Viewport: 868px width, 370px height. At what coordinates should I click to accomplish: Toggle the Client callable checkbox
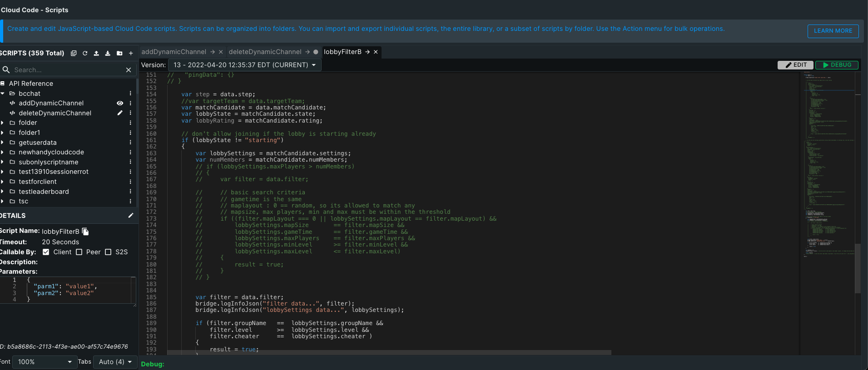(46, 252)
